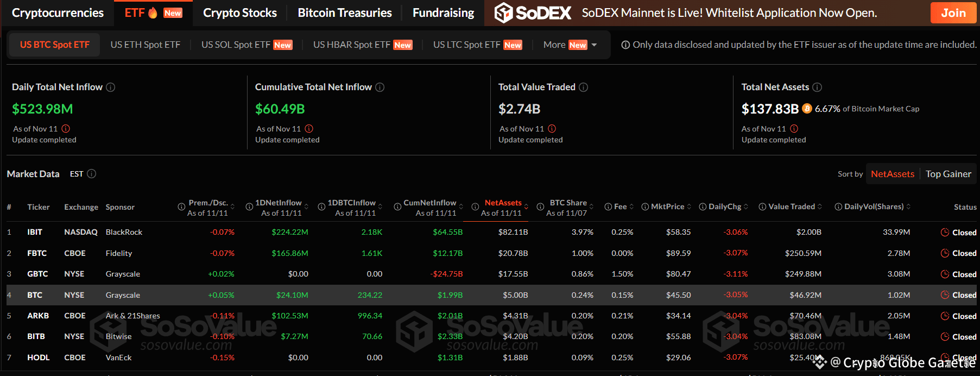Click the red alert icon under Total Net Assets date
This screenshot has height=376, width=980.
pos(794,129)
